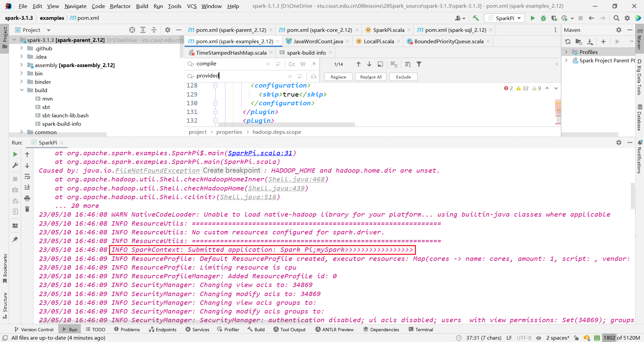
Task: Start debugging with the bug icon
Action: pyautogui.click(x=543, y=18)
